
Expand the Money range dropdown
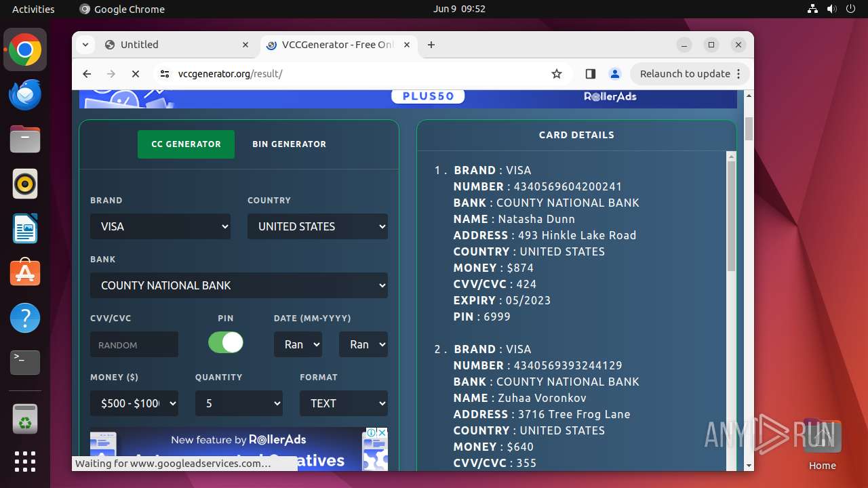click(134, 403)
